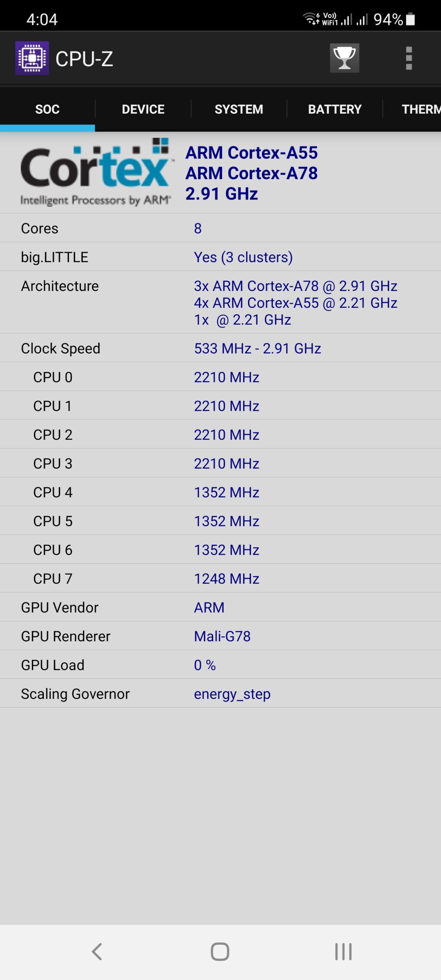Tap the battery status icon

point(410,19)
